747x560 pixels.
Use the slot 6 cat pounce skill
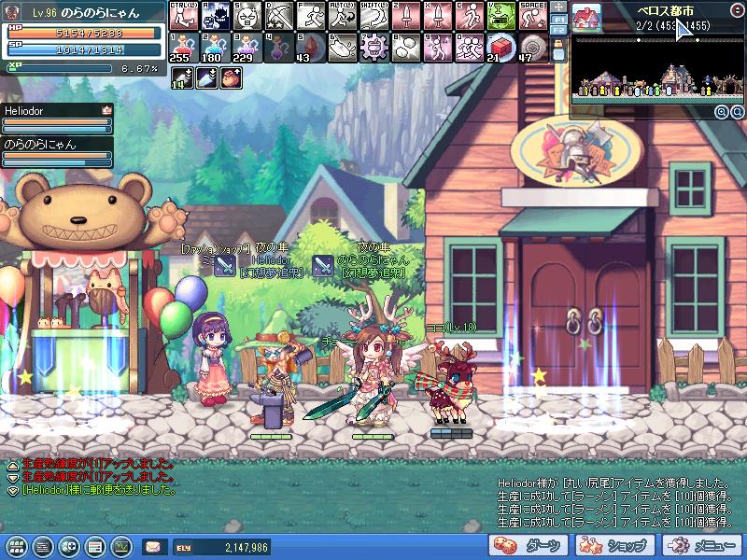343,48
